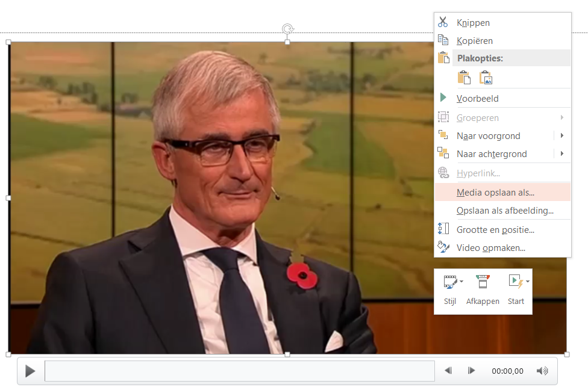
Task: Click the left-middle resize handle
Action: pos(8,198)
